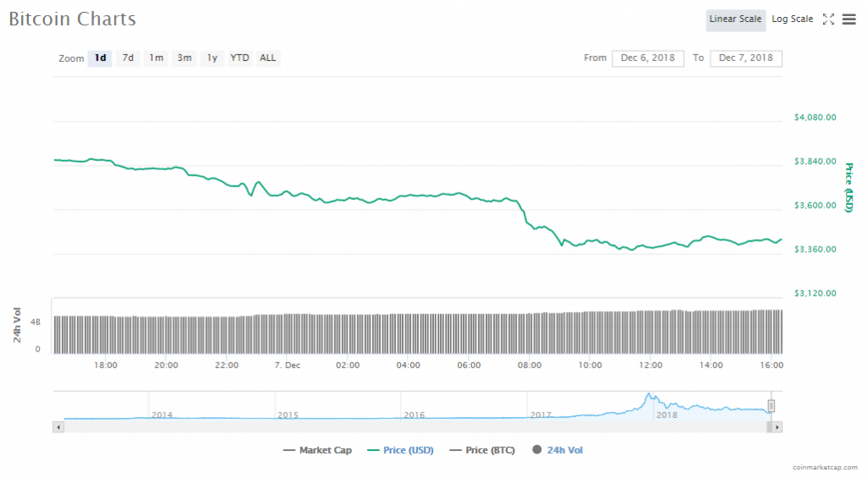Screen dimensions: 868x478
Task: Click the navigator left scroll arrow
Action: [x=58, y=427]
